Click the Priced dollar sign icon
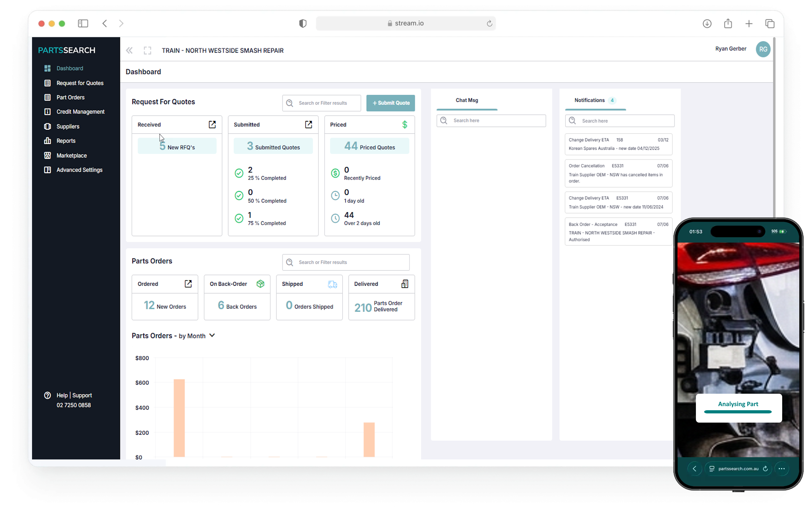Screen dimensions: 812x515 405,124
